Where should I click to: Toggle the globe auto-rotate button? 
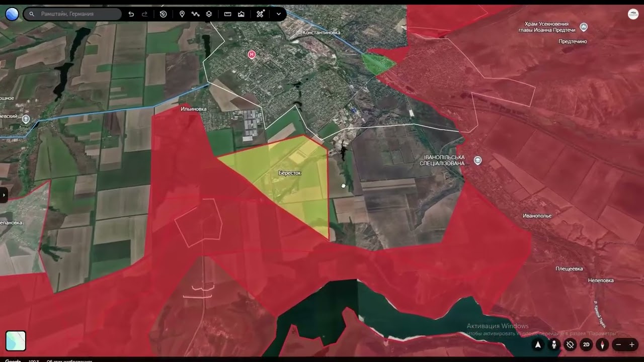click(570, 345)
